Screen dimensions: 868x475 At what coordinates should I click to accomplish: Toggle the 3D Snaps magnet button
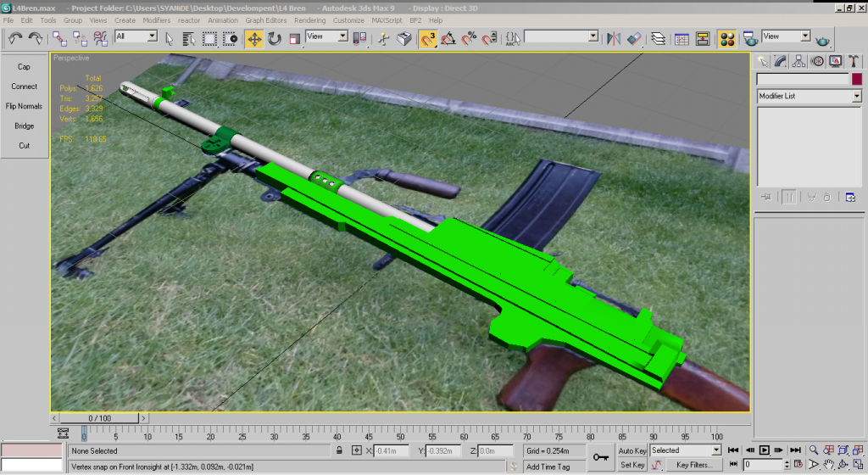click(428, 38)
